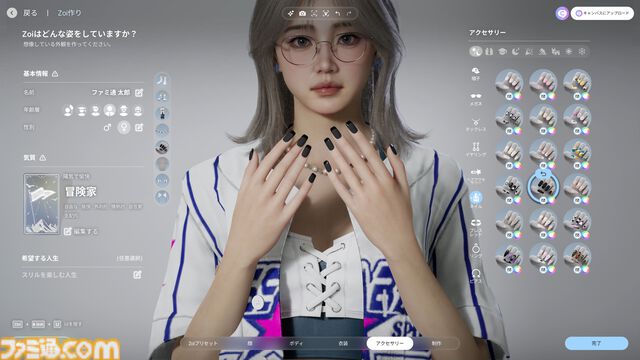Screen dimensions: 640x360
Task: Click the name text ファミ通 太郎
Action: coord(111,93)
